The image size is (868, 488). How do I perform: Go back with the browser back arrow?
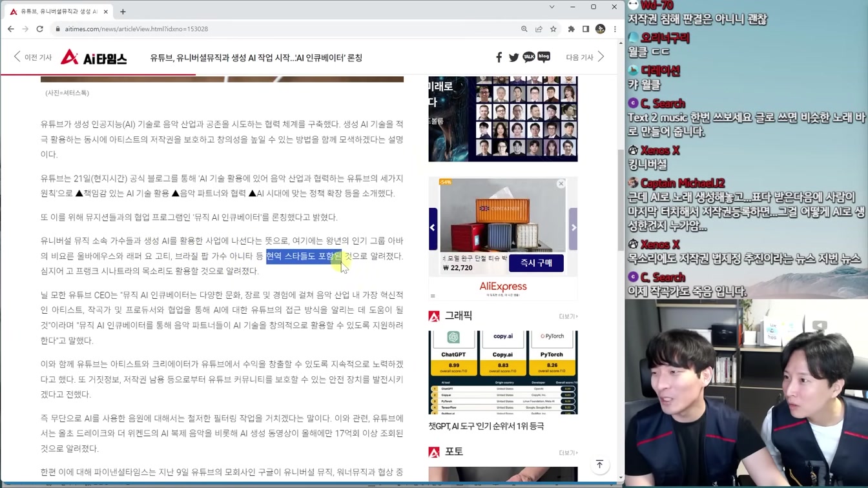10,29
